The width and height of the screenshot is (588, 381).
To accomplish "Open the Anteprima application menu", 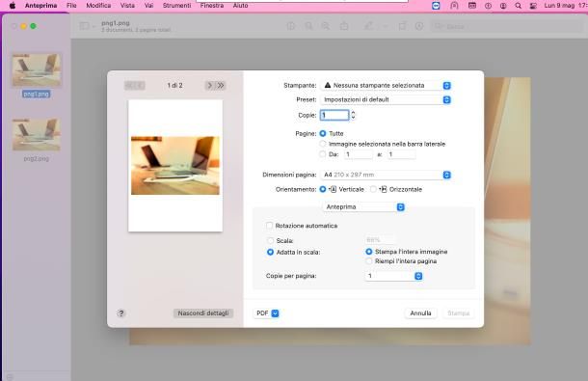I will point(40,5).
